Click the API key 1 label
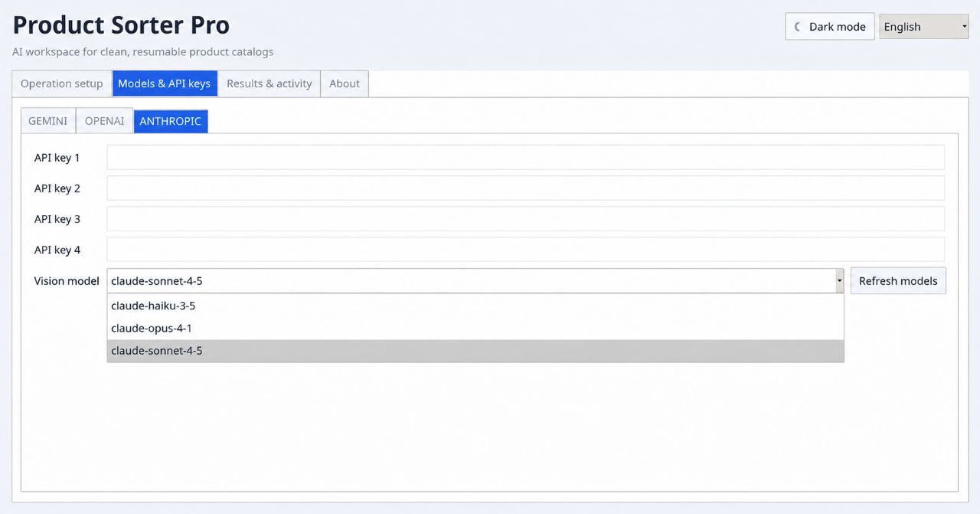This screenshot has height=514, width=980. tap(57, 158)
